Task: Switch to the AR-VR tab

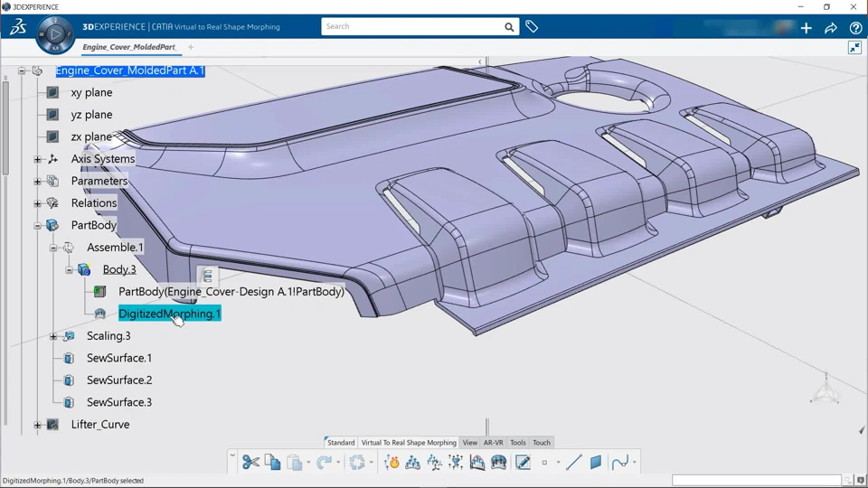Action: [x=494, y=443]
